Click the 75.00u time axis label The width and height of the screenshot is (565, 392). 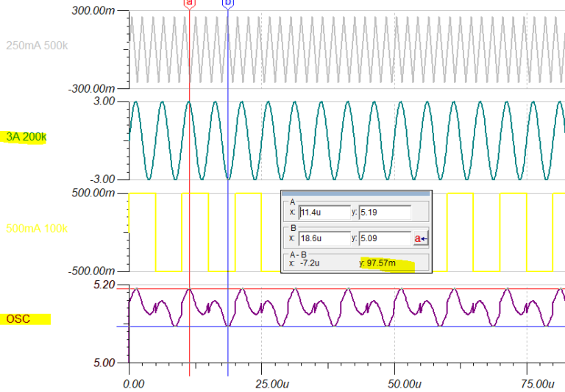[x=537, y=384]
